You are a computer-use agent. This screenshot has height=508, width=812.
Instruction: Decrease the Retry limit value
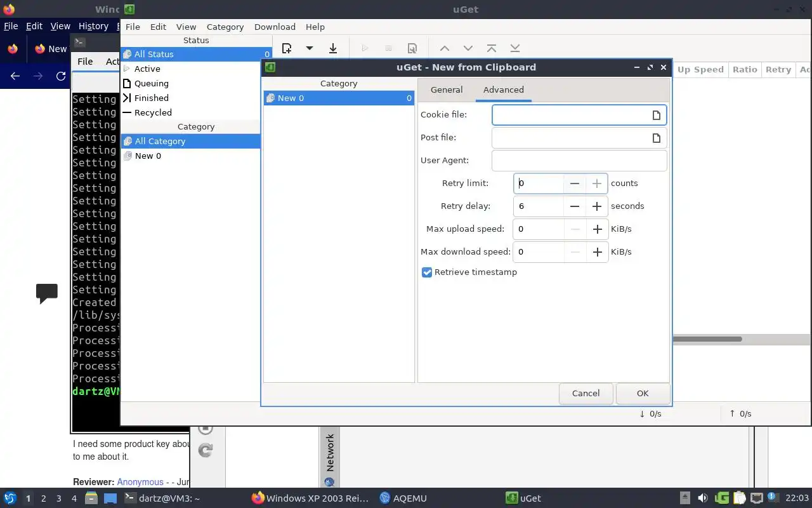click(x=575, y=184)
